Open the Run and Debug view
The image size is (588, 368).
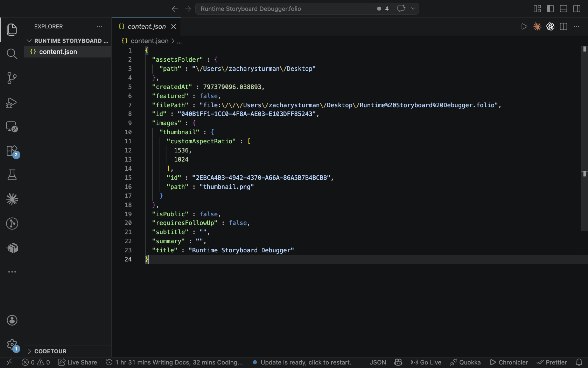click(12, 102)
